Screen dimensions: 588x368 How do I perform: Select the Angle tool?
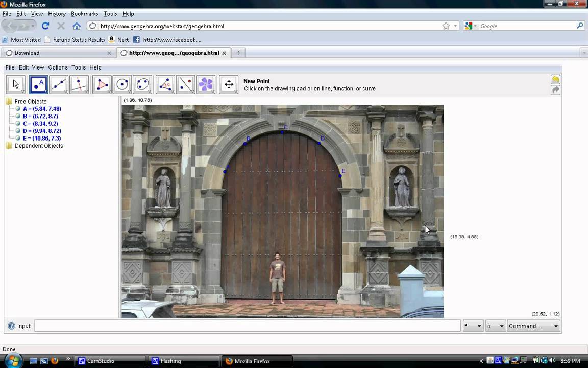165,85
